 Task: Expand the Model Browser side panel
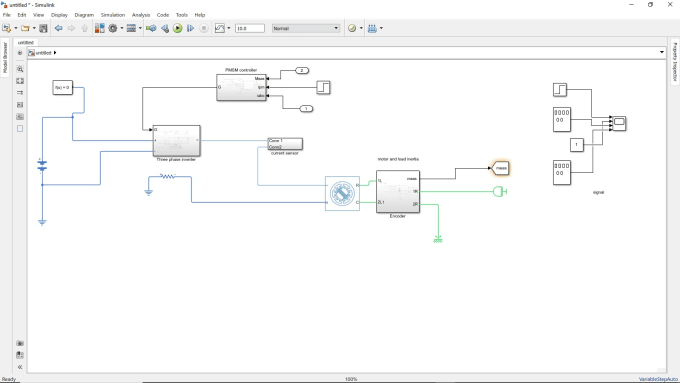pyautogui.click(x=5, y=58)
